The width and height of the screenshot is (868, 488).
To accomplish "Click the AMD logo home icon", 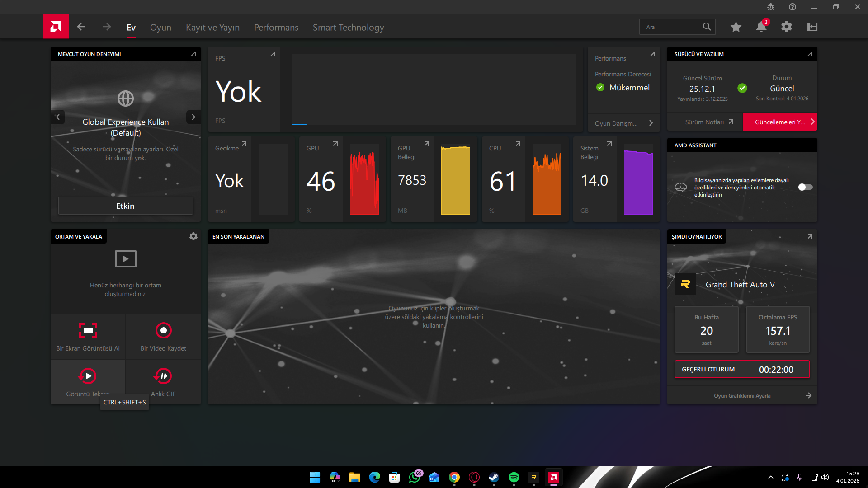I will [56, 27].
